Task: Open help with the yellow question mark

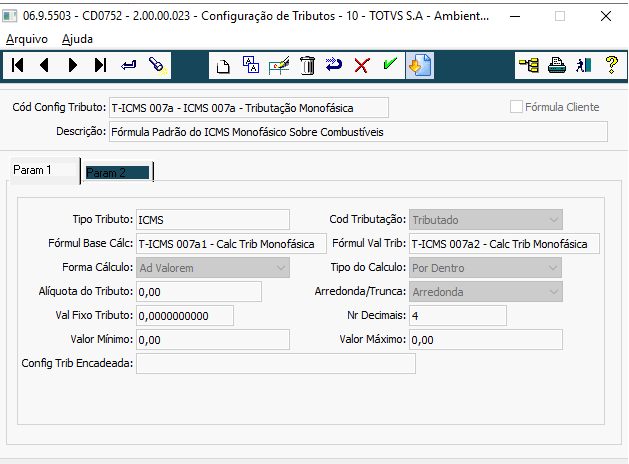Action: [611, 65]
